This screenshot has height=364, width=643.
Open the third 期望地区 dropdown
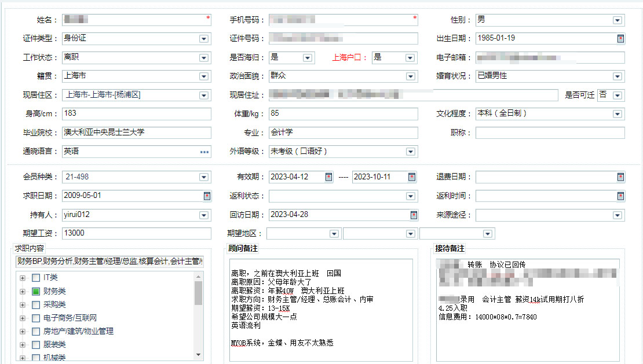coord(488,234)
